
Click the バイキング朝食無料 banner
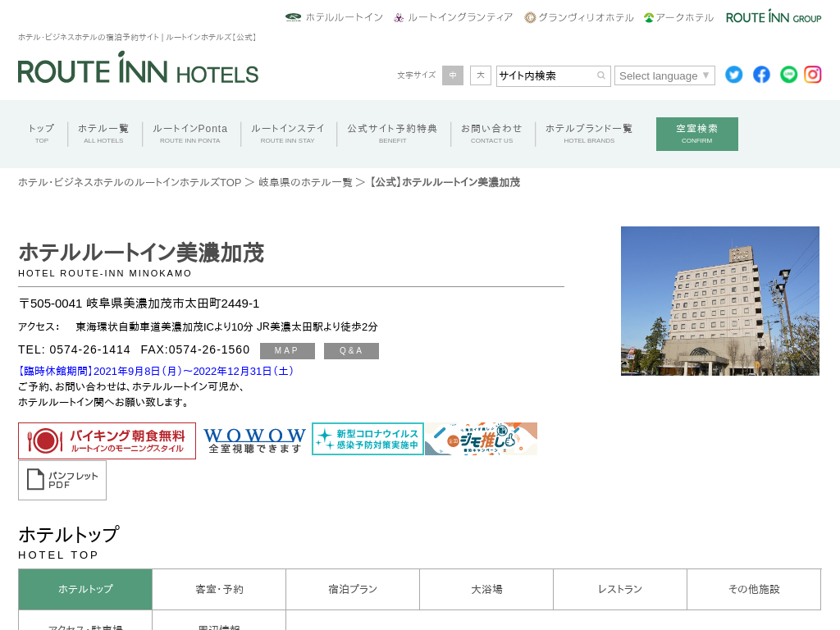(107, 441)
